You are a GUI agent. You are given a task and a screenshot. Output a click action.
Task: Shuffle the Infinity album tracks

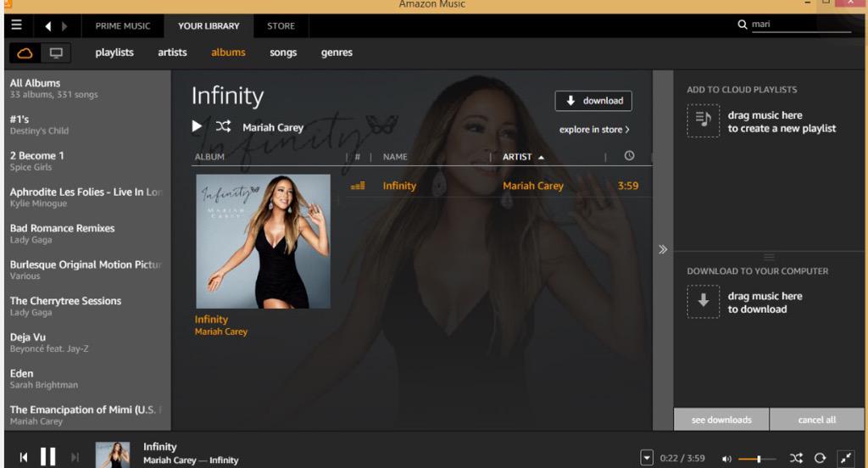point(223,126)
